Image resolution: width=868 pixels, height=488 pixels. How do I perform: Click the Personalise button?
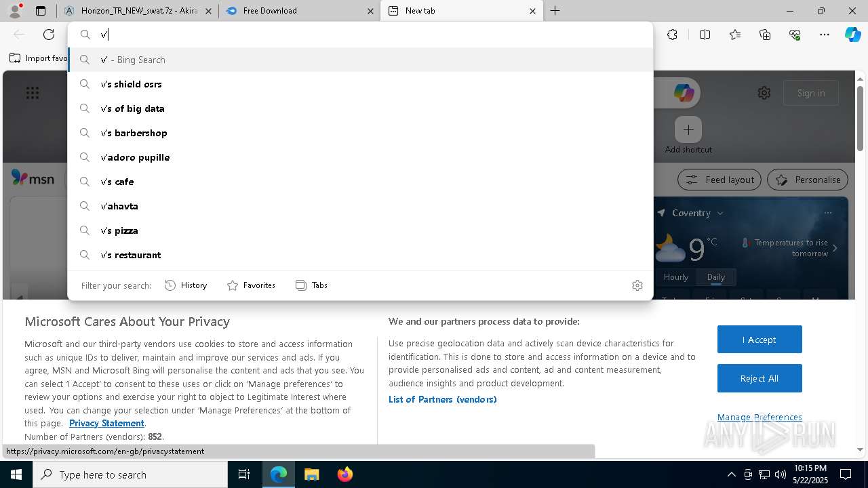[x=808, y=180]
